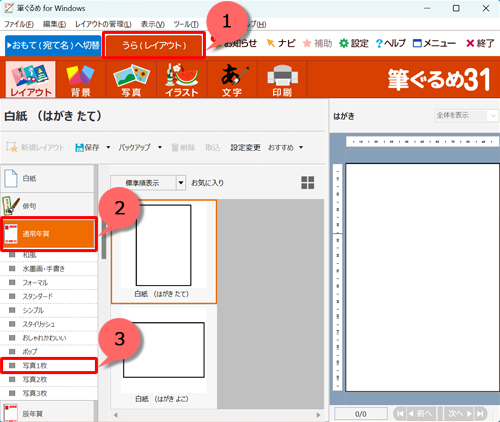Click the thumbnail list left scroll arrow
The height and width of the screenshot is (422, 500).
tap(116, 415)
